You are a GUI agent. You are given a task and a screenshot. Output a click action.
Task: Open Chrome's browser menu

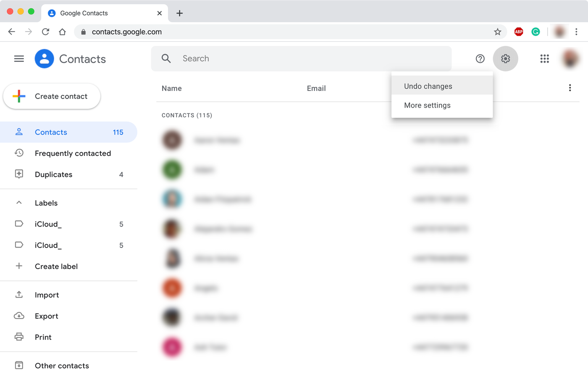(x=577, y=32)
